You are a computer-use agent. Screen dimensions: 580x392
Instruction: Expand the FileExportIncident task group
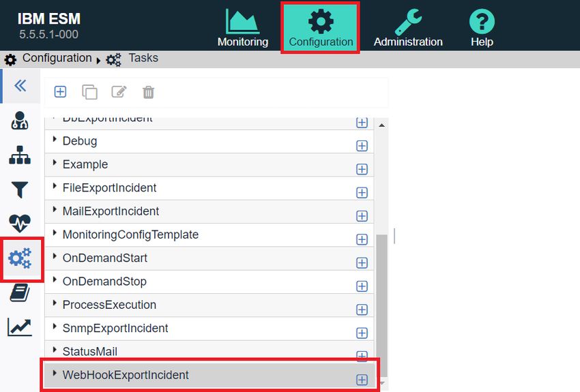pos(55,186)
